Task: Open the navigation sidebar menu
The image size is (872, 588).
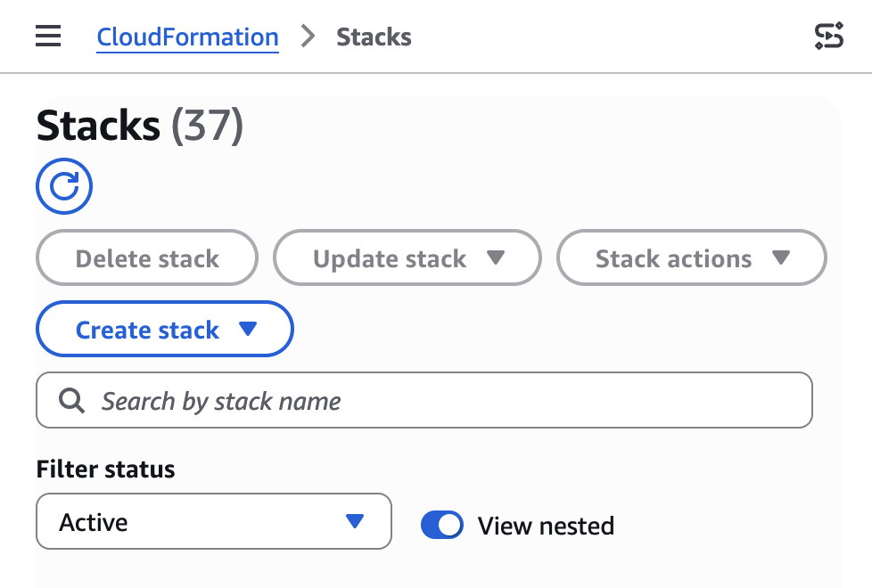Action: click(47, 37)
